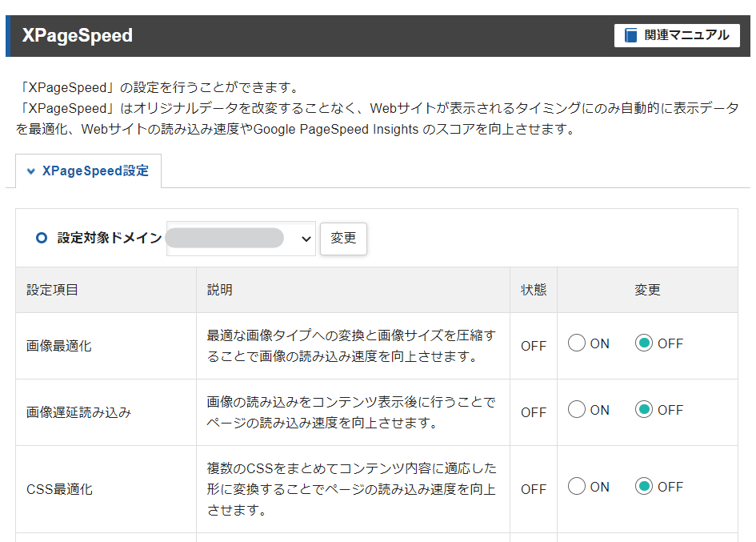Click the 状態 column header
Viewport: 756px width, 542px height.
[x=534, y=290]
